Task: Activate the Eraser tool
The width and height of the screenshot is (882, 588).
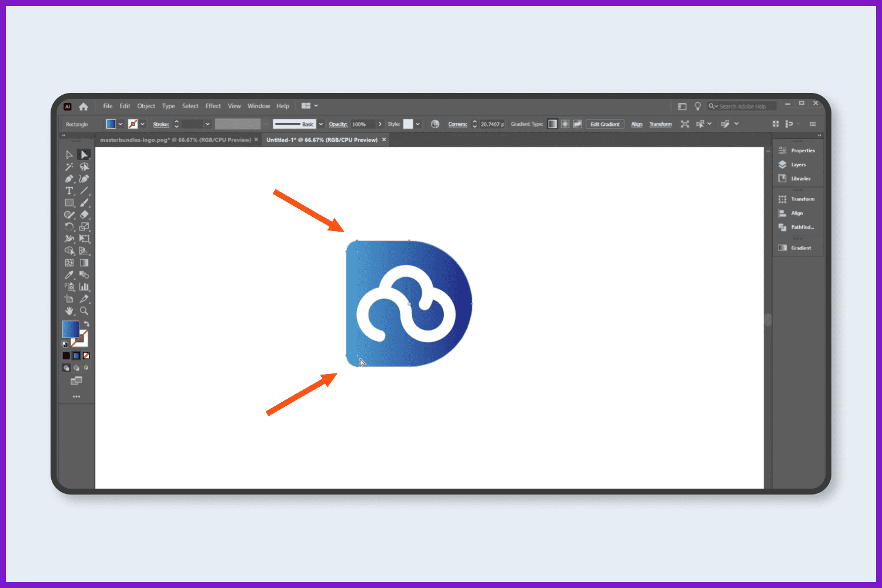Action: click(x=84, y=215)
